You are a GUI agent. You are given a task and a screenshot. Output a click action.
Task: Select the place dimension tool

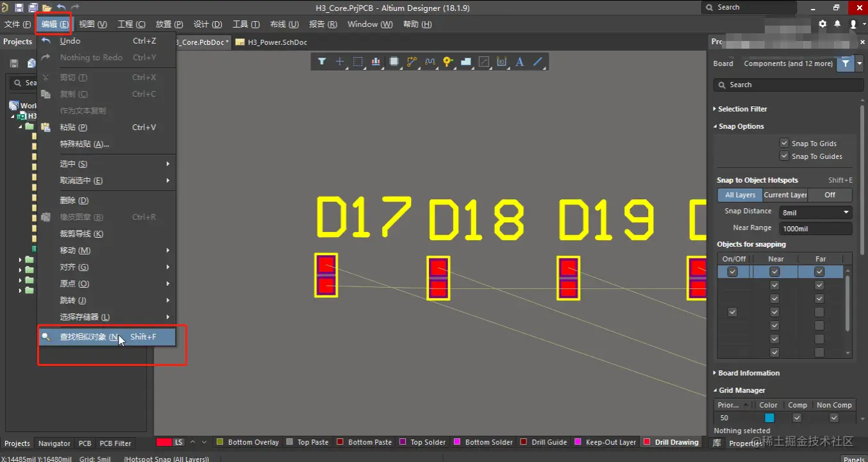pos(502,62)
